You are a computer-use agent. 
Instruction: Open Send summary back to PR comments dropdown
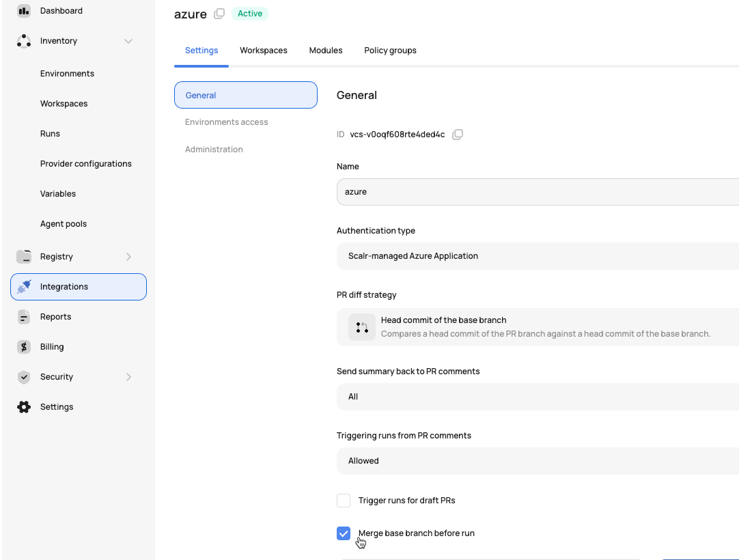[x=538, y=396]
